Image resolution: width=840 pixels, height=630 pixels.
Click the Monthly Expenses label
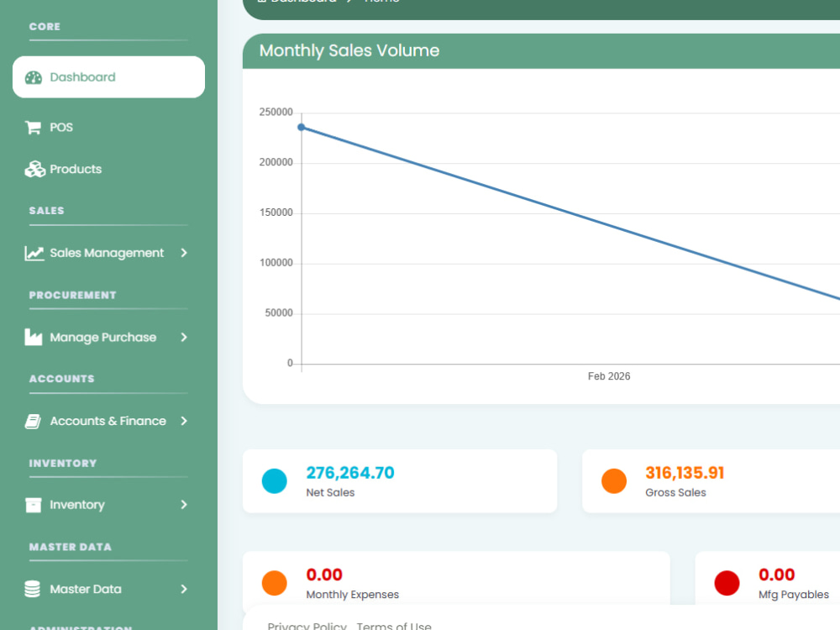tap(353, 595)
